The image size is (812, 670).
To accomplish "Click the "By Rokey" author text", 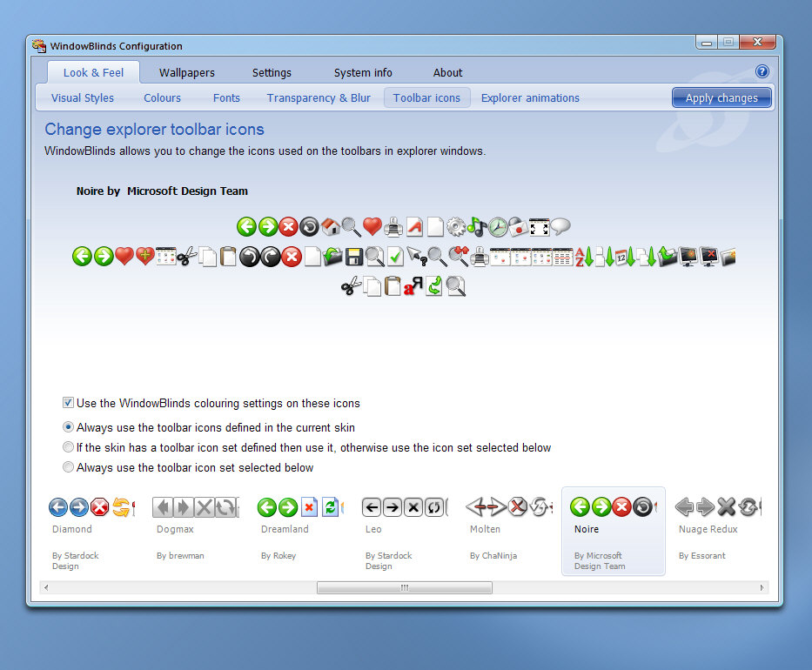I will click(278, 555).
